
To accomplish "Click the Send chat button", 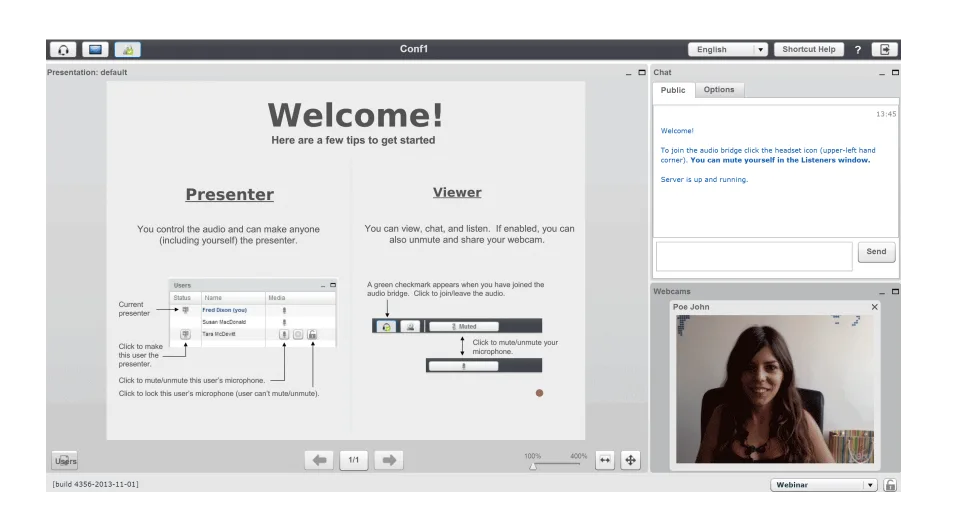I will 876,252.
